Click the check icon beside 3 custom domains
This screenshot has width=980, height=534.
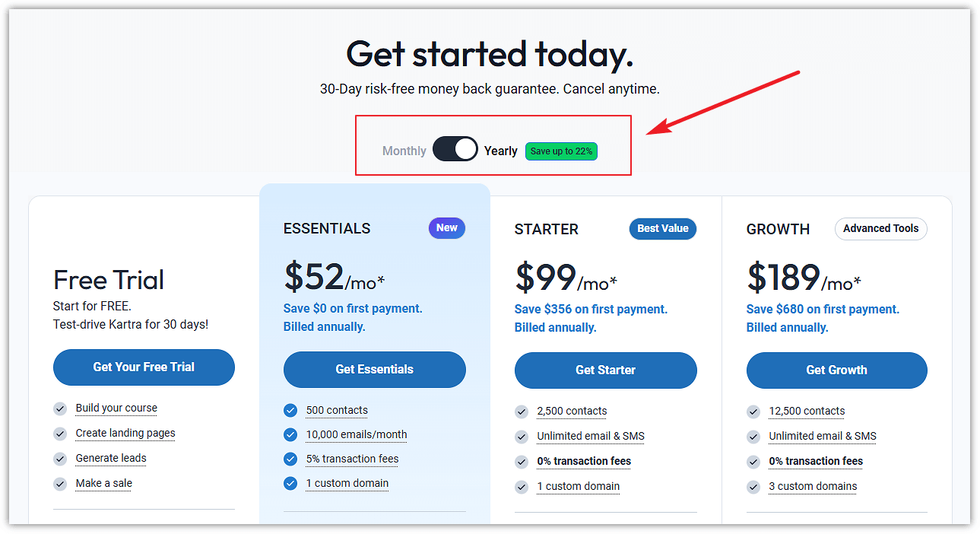(x=753, y=487)
